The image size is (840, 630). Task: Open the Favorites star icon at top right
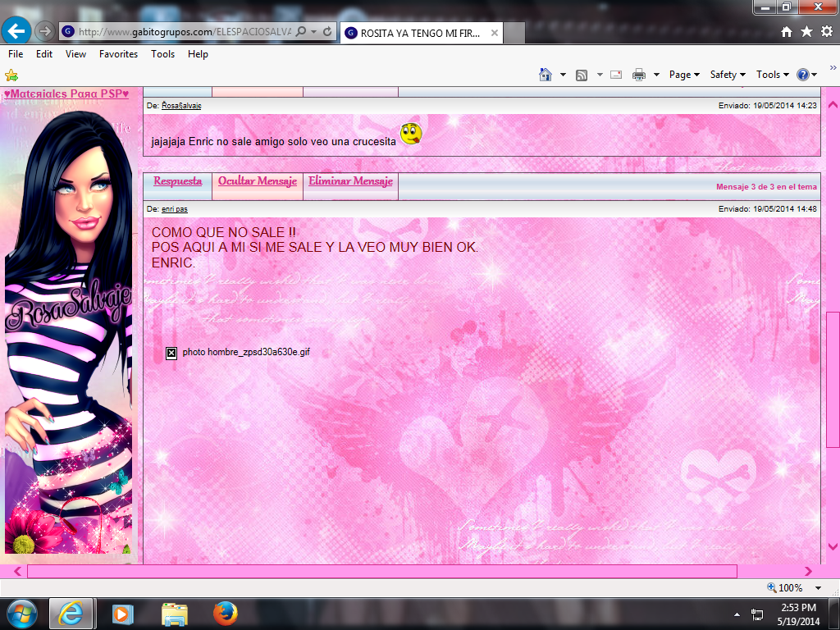click(806, 31)
